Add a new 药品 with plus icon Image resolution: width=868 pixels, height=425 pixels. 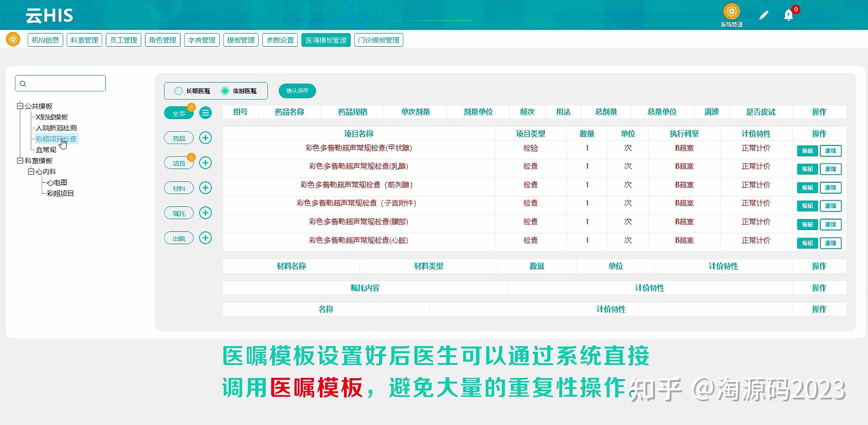pyautogui.click(x=205, y=138)
